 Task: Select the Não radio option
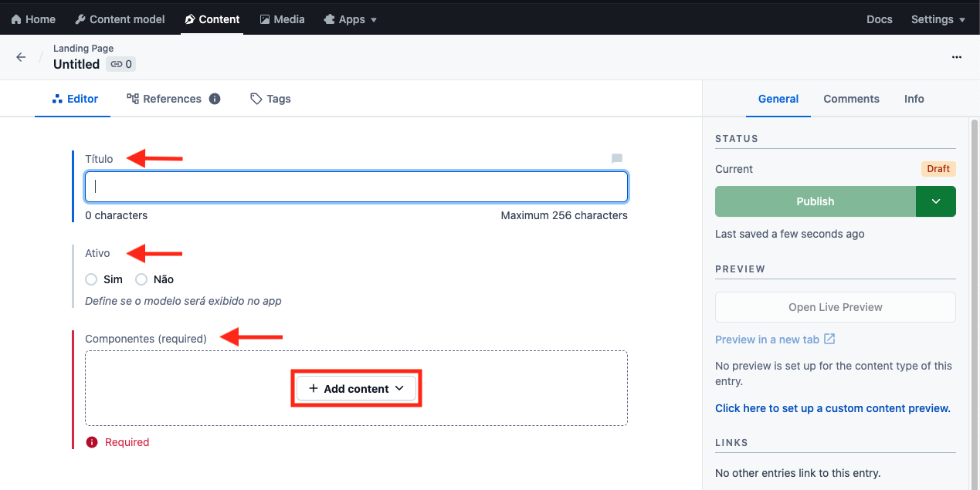141,279
